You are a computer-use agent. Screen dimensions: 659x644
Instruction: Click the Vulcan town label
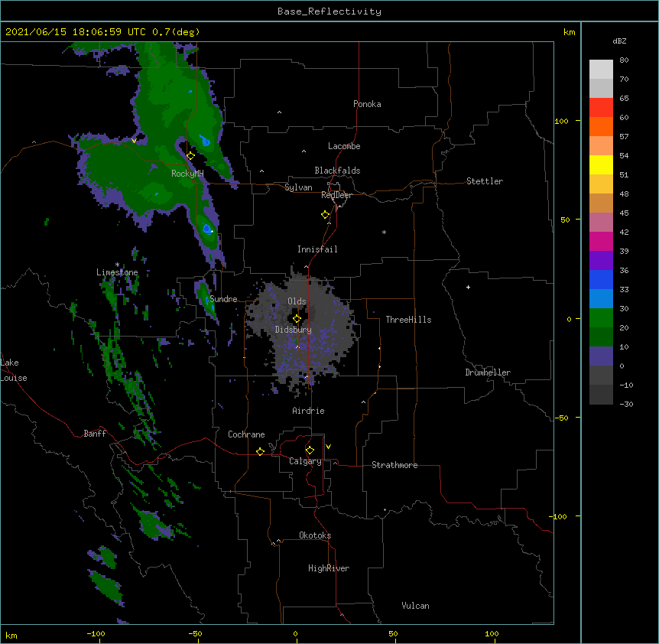[415, 606]
